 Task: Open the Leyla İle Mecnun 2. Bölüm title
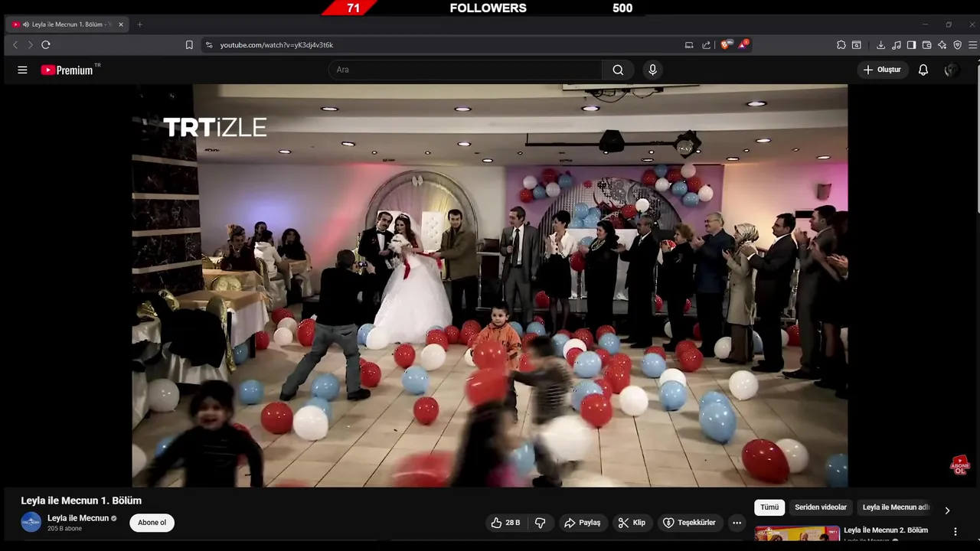(886, 530)
